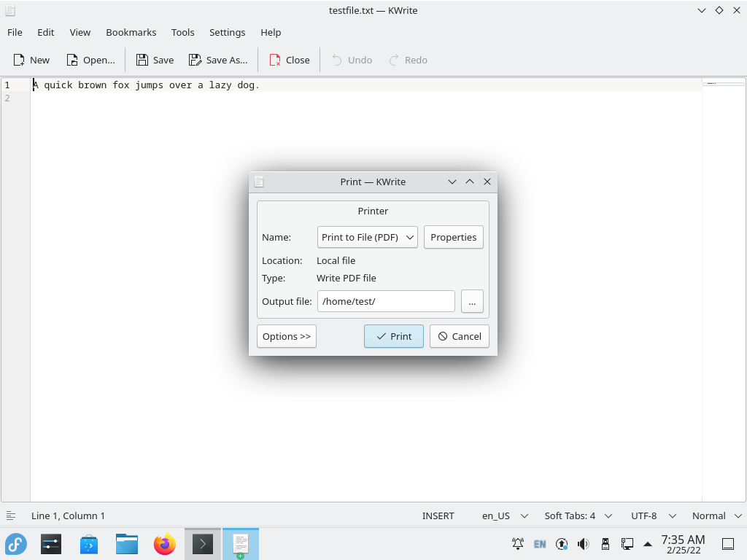This screenshot has width=747, height=560.
Task: Show hidden system tray icons
Action: (648, 544)
